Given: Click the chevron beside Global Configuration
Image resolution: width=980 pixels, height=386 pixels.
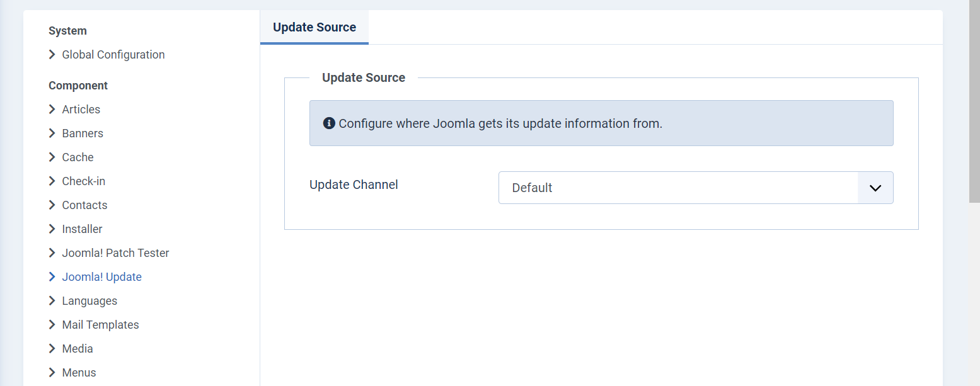Looking at the screenshot, I should coord(52,55).
